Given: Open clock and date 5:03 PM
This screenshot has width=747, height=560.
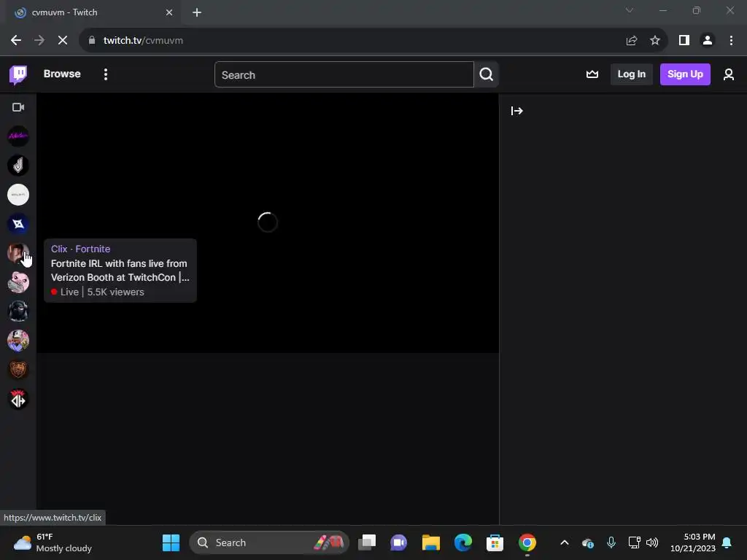Looking at the screenshot, I should (693, 542).
